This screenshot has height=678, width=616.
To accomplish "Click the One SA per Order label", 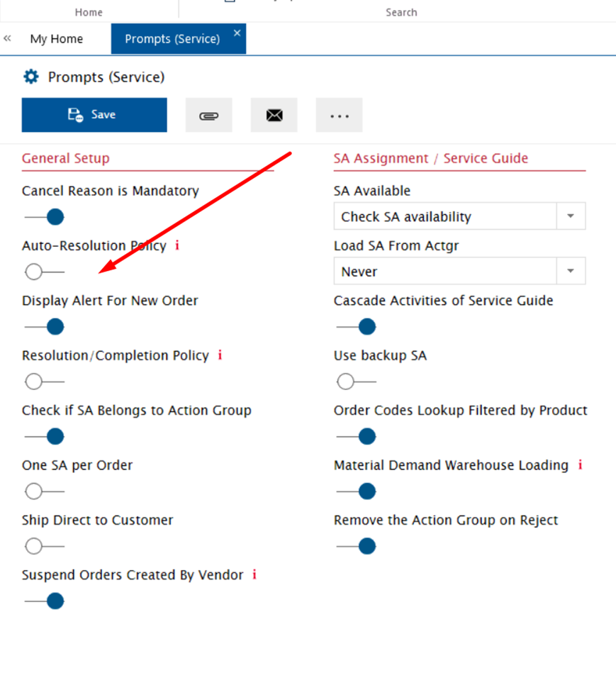I will 77,465.
